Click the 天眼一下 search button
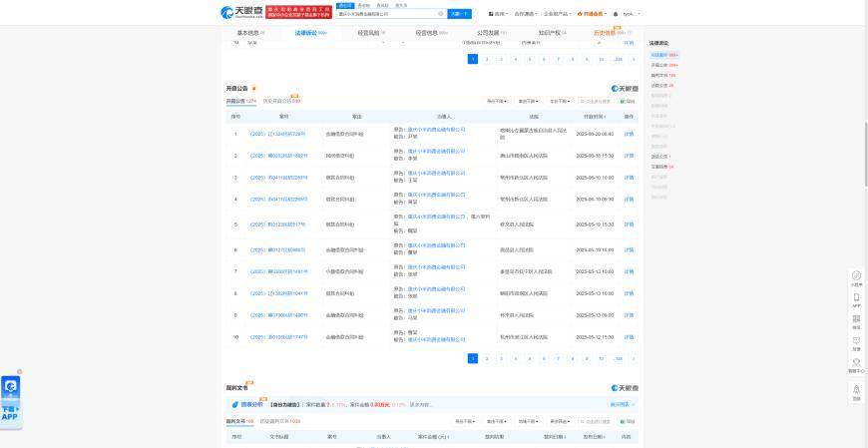This screenshot has width=868, height=448. tap(460, 14)
